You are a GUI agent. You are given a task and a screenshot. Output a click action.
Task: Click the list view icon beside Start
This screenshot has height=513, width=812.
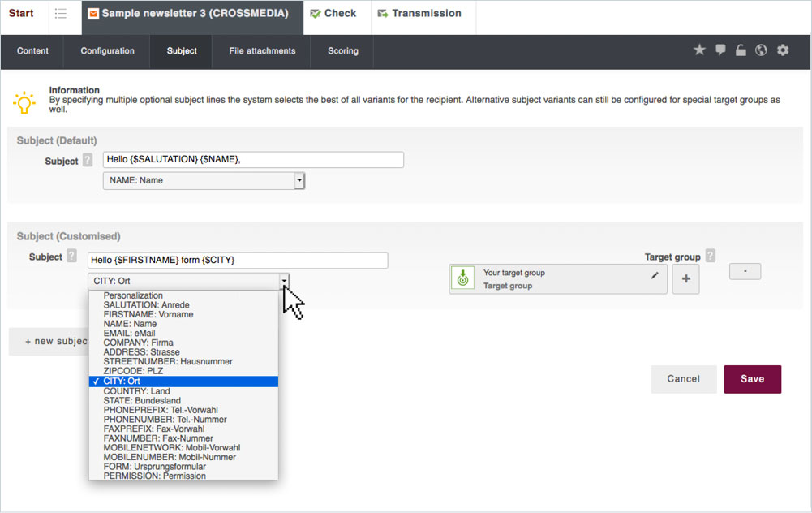(61, 14)
